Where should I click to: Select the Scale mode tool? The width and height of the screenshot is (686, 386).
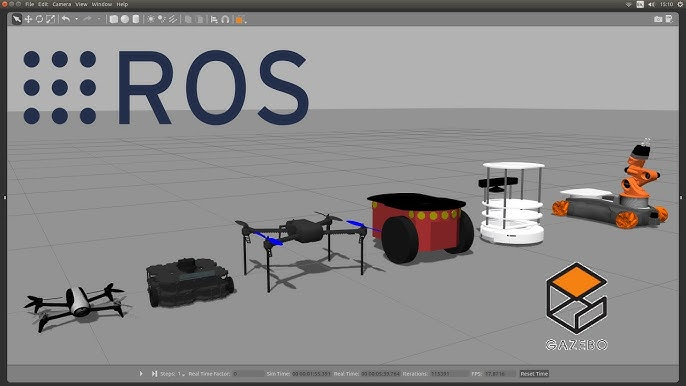coord(51,19)
